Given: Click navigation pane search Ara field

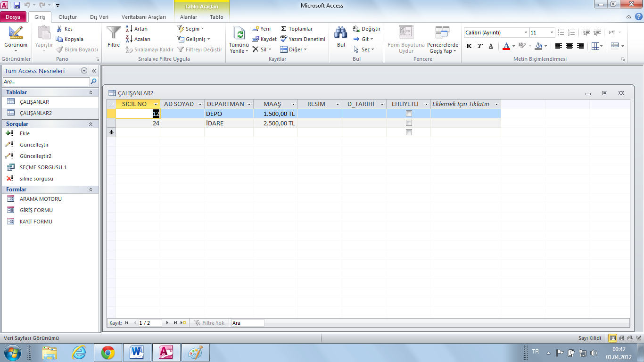Looking at the screenshot, I should pyautogui.click(x=46, y=82).
